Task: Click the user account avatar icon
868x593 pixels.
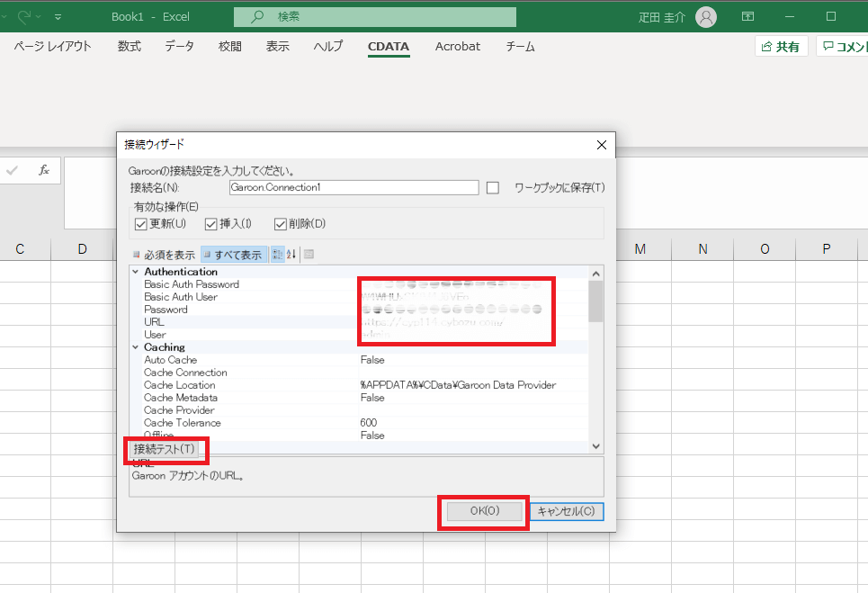Action: tap(707, 16)
